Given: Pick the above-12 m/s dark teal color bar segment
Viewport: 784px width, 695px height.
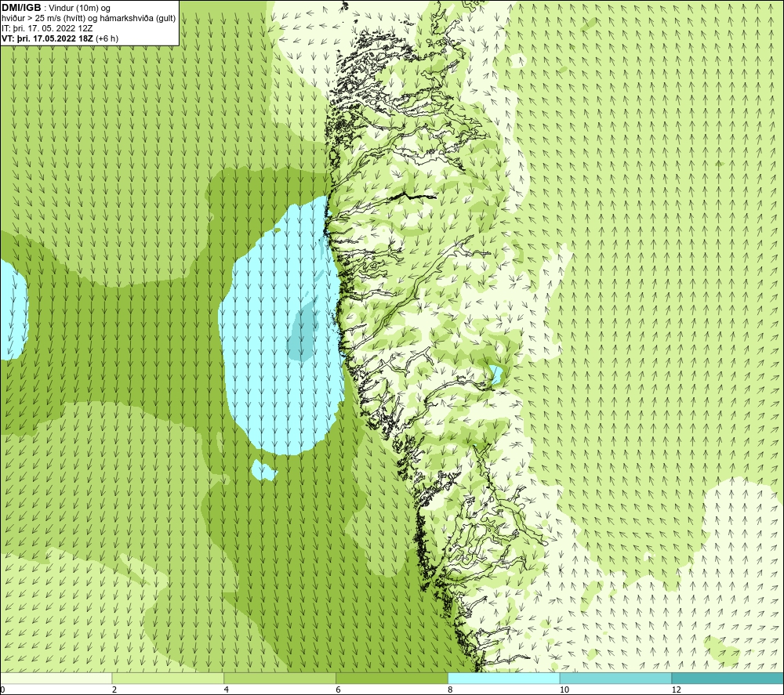Looking at the screenshot, I should (x=728, y=678).
